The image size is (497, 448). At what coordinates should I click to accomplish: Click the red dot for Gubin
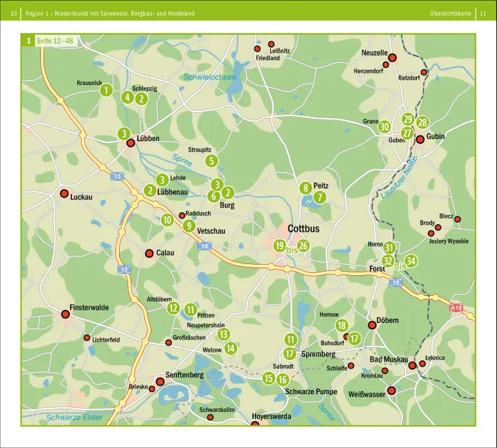click(420, 139)
